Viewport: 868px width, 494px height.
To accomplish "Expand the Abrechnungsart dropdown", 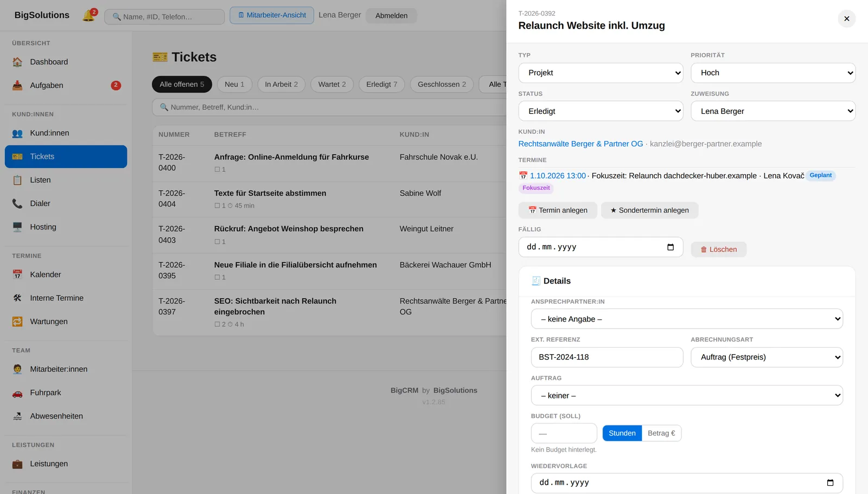I will click(767, 357).
